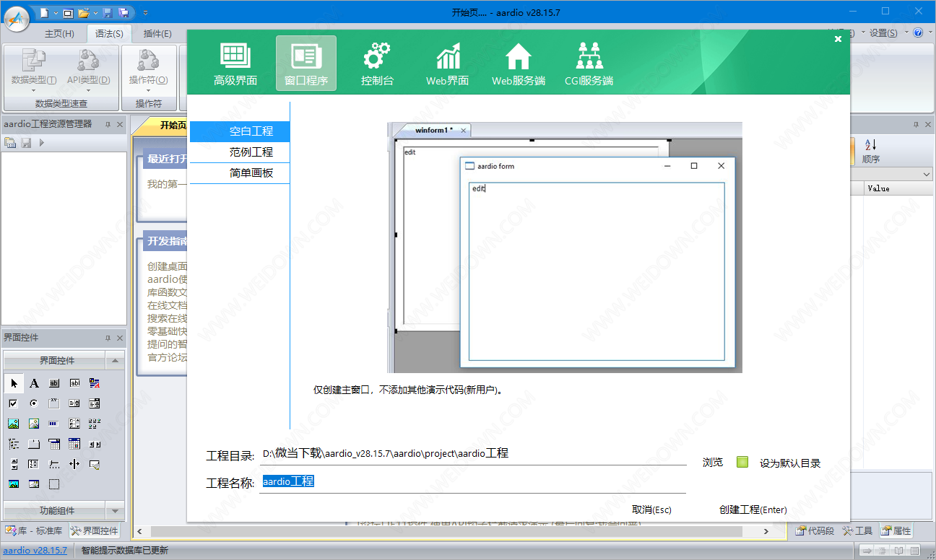The width and height of the screenshot is (936, 560).
Task: Pick the static text 'A' label control
Action: [x=34, y=383]
